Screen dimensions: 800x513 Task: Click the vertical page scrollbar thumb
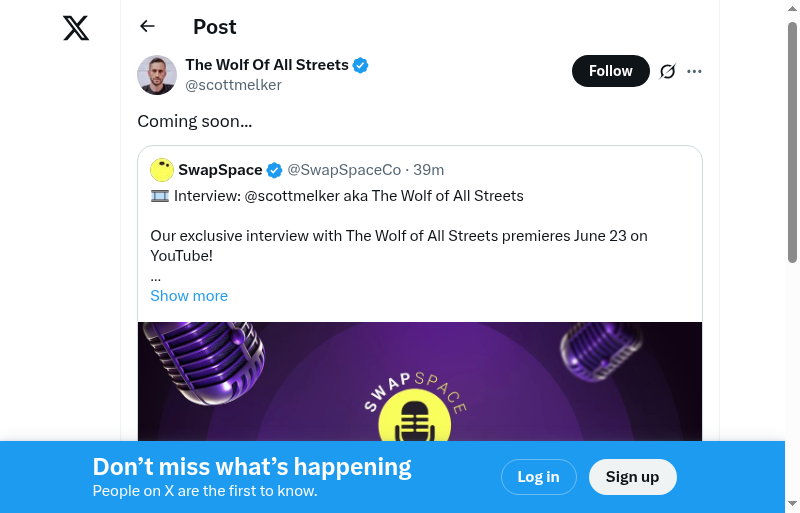coord(793,140)
